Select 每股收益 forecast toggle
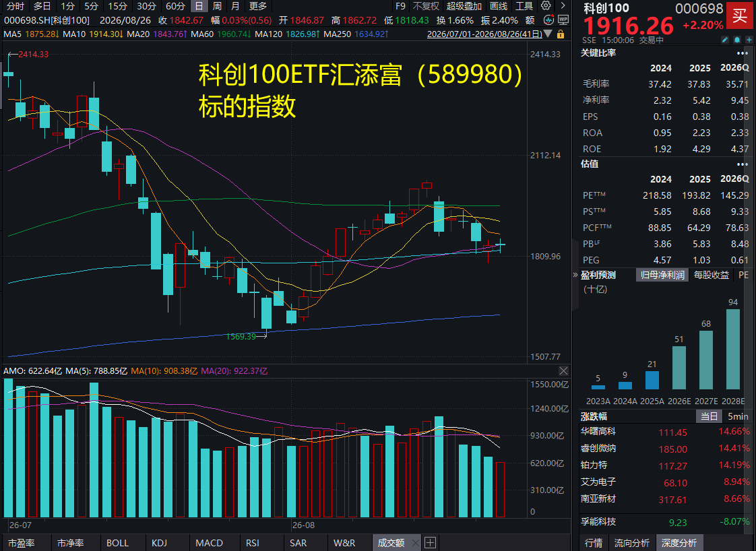756x551 pixels. [x=711, y=275]
